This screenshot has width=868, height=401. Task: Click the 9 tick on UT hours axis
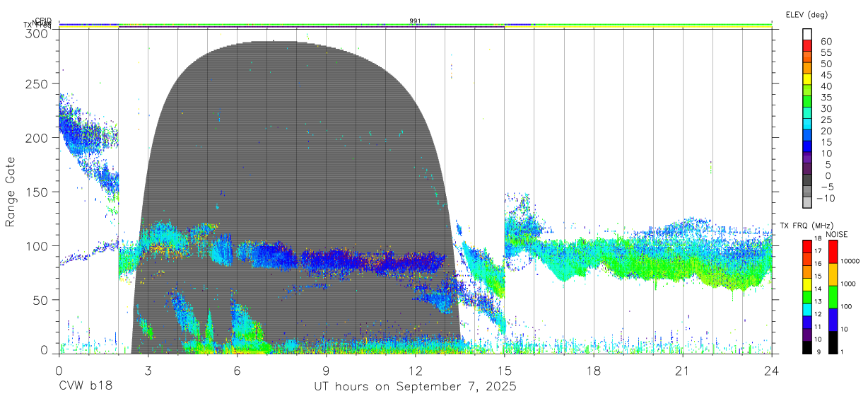pyautogui.click(x=326, y=371)
